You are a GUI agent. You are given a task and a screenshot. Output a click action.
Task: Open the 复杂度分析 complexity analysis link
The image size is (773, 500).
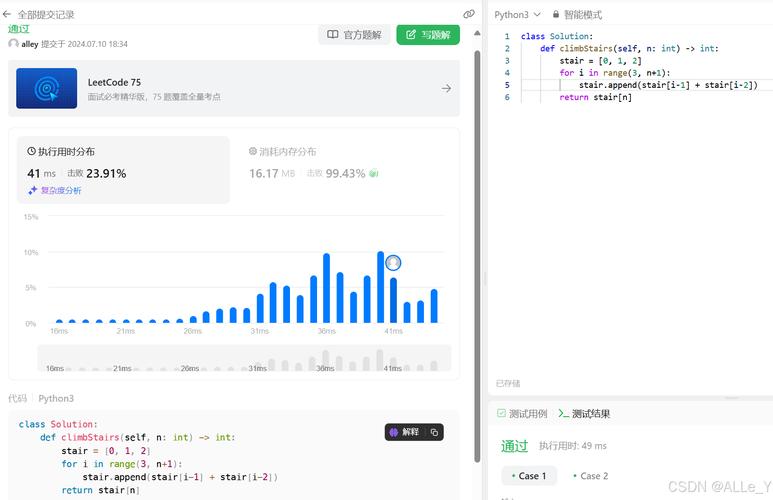point(61,190)
